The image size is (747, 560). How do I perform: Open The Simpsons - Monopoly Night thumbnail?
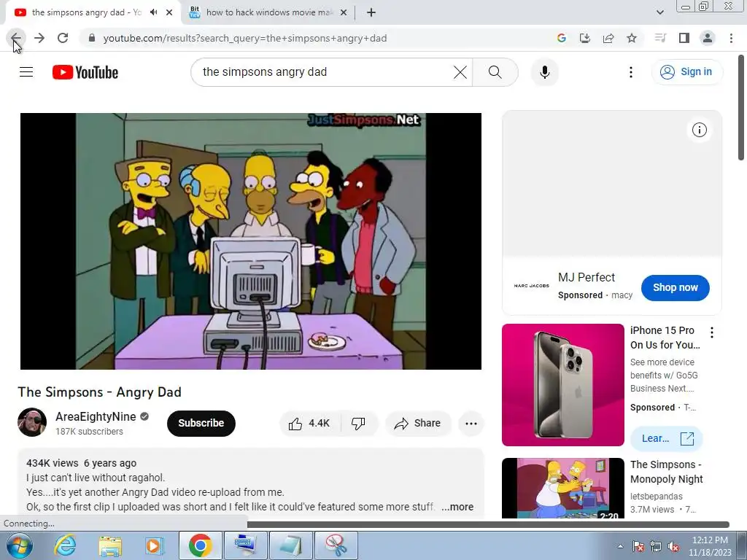[x=562, y=488]
